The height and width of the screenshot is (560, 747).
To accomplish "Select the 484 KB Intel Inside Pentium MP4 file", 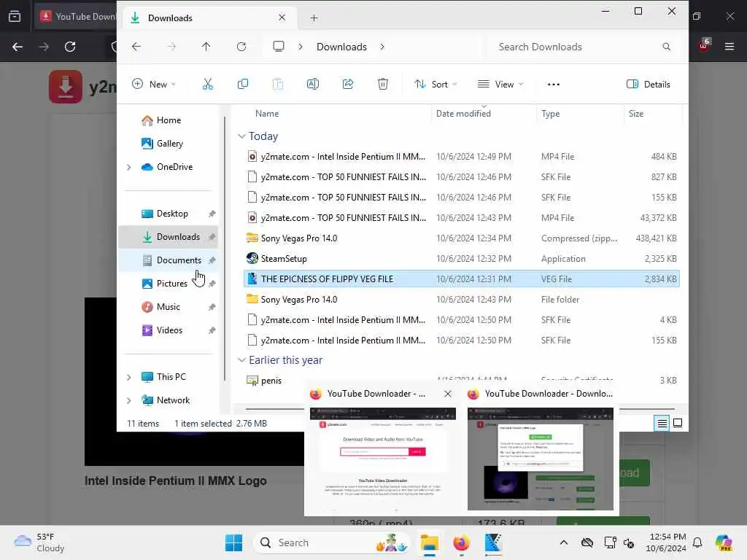I will [x=461, y=157].
